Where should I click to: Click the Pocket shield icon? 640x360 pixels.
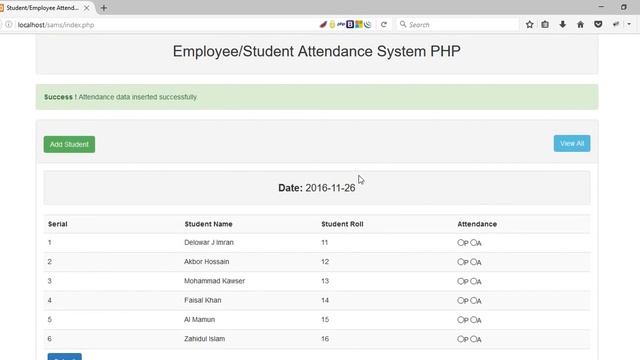pos(598,24)
